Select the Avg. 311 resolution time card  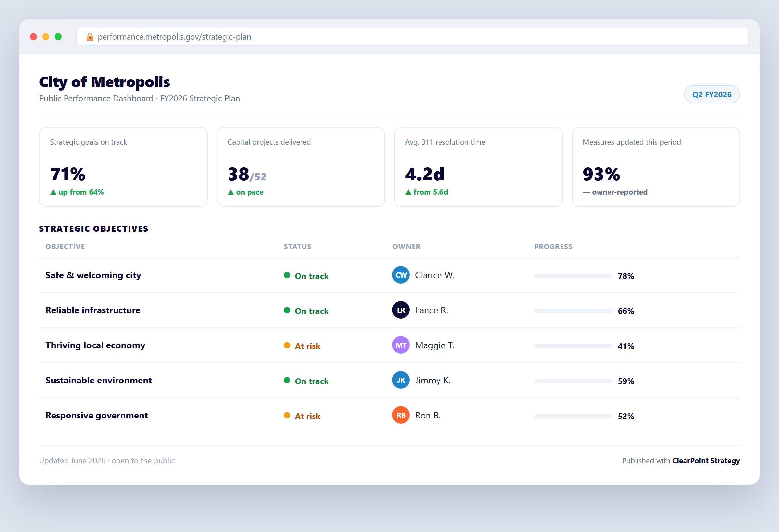pos(478,167)
